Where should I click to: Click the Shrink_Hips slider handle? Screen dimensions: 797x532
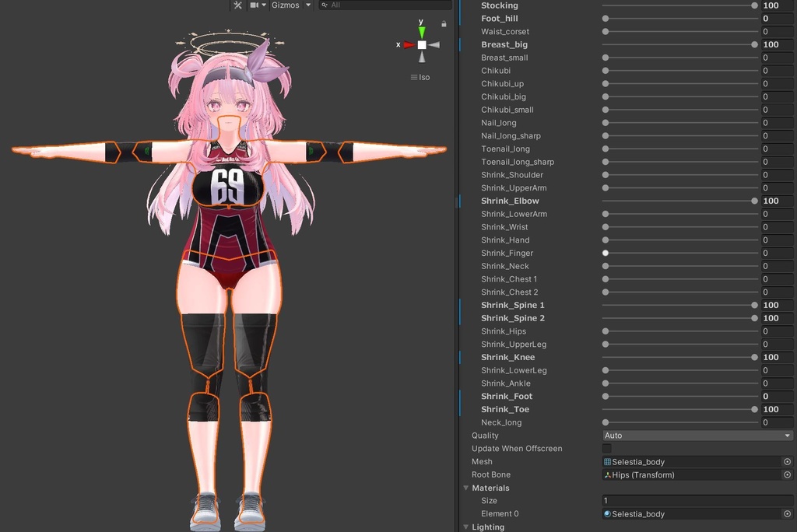tap(606, 331)
